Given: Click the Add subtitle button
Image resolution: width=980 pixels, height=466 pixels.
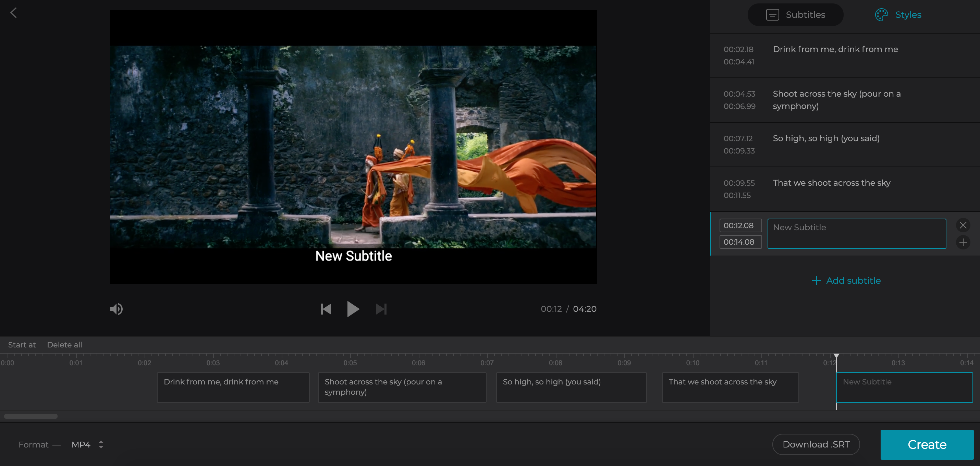Looking at the screenshot, I should tap(846, 280).
